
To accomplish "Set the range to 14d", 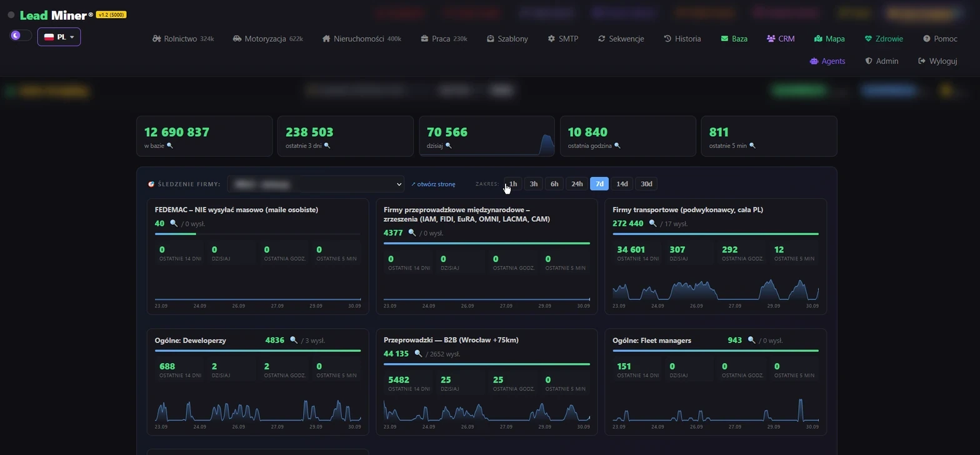I will point(622,184).
